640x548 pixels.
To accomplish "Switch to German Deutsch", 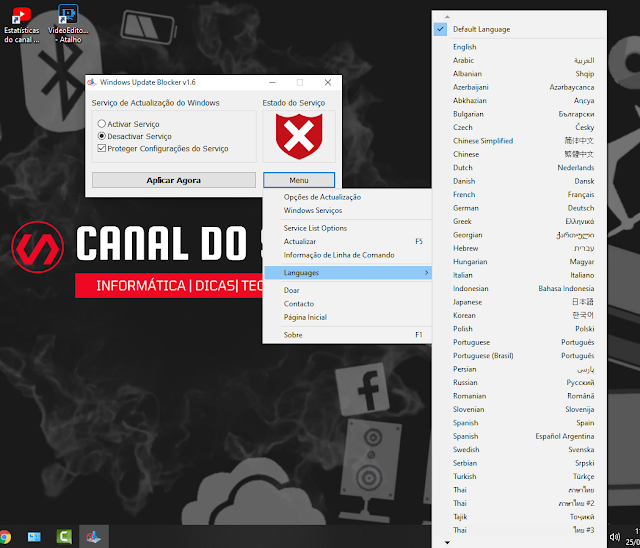I will click(x=519, y=208).
